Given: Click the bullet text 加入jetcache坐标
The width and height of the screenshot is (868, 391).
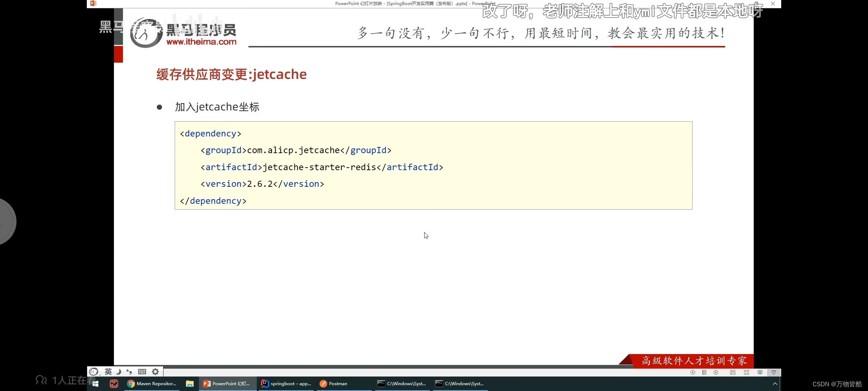Looking at the screenshot, I should (x=217, y=107).
